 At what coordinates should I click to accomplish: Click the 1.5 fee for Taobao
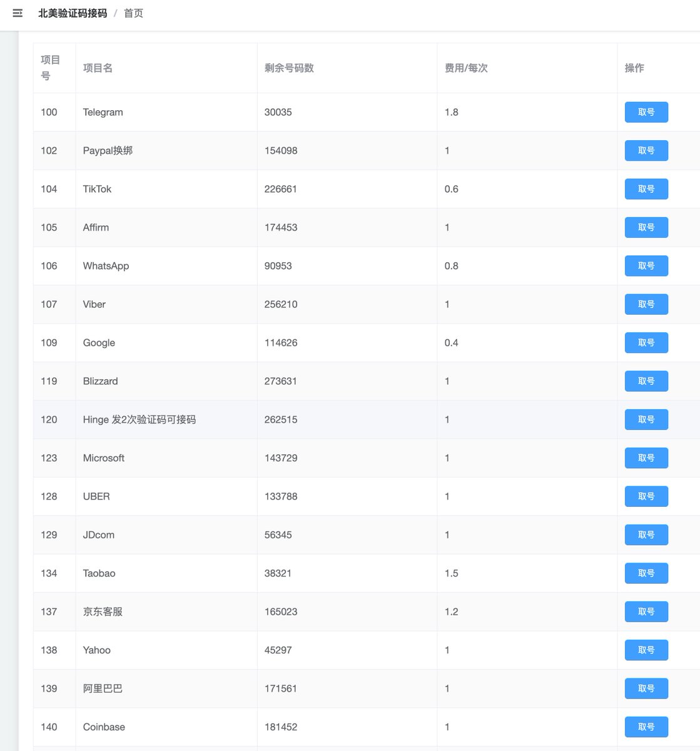click(451, 573)
